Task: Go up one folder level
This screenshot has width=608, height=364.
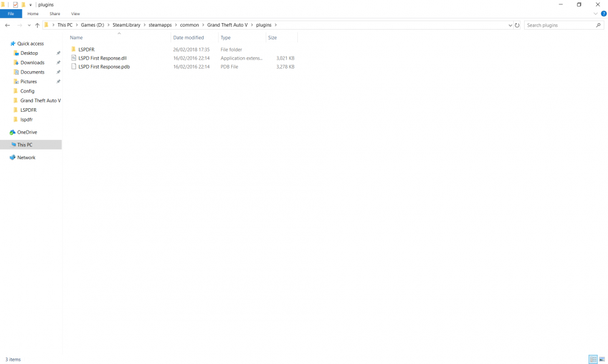Action: [37, 25]
